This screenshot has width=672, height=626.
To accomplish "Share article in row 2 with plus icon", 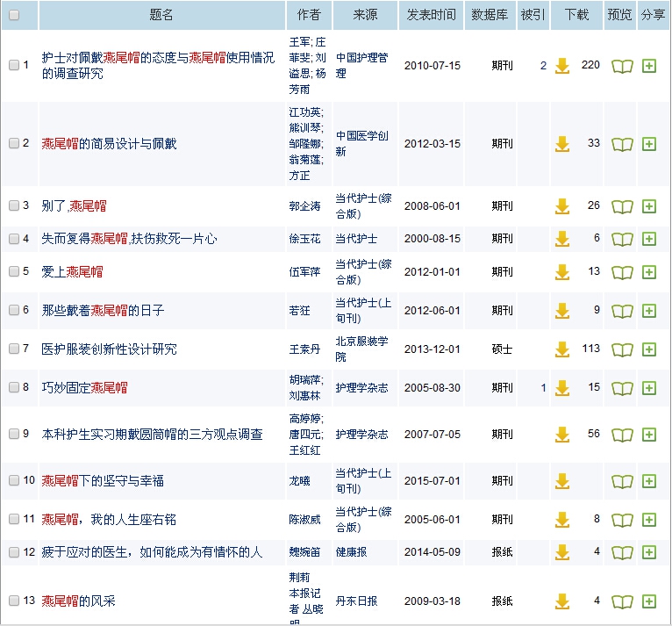I will (649, 144).
